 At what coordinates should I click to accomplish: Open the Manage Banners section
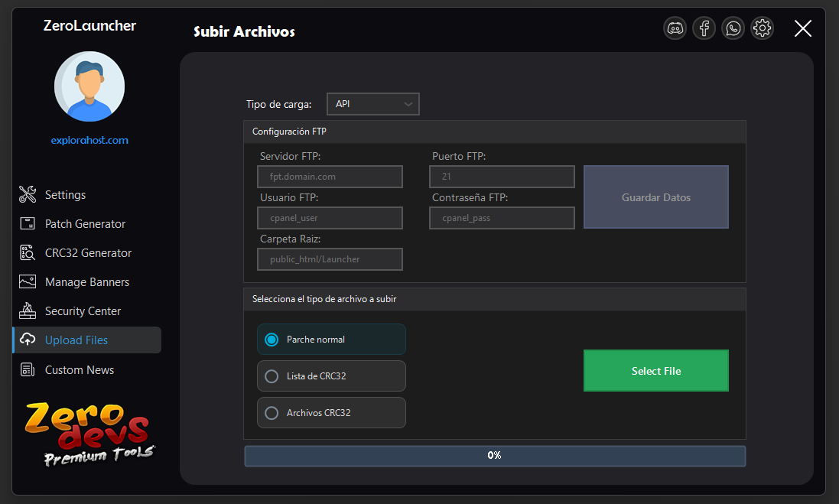pyautogui.click(x=87, y=281)
